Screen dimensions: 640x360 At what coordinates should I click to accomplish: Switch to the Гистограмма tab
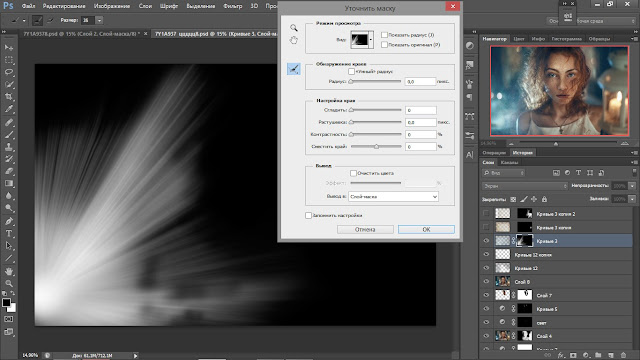(x=567, y=39)
